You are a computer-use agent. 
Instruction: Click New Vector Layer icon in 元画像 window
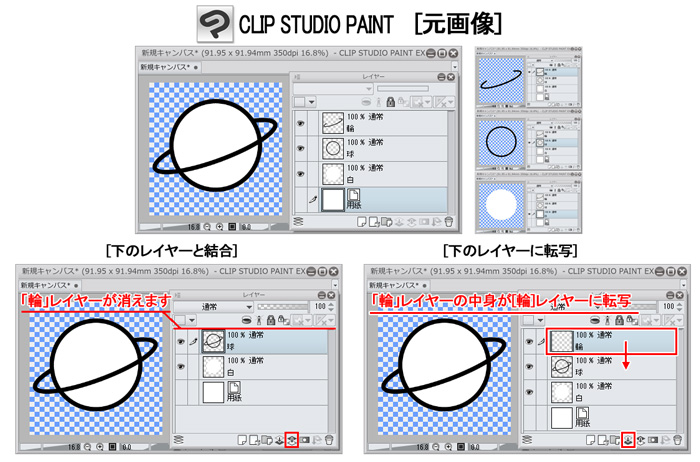374,222
